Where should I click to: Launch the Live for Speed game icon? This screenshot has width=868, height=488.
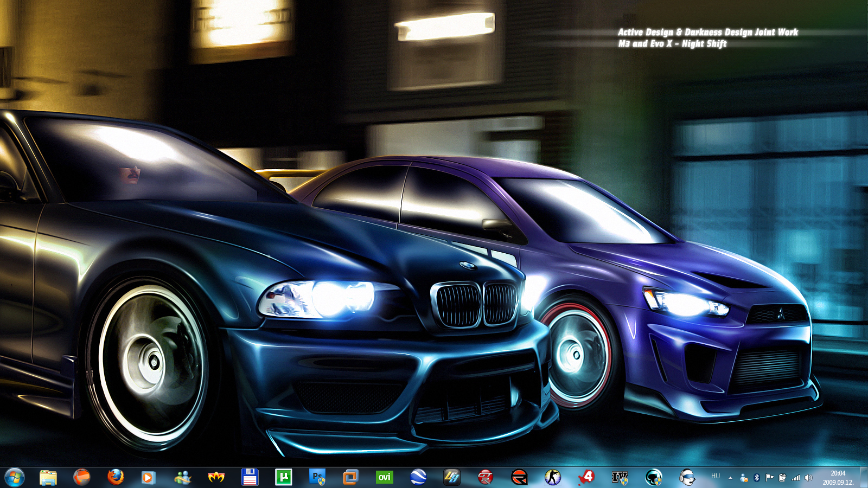pos(451,477)
